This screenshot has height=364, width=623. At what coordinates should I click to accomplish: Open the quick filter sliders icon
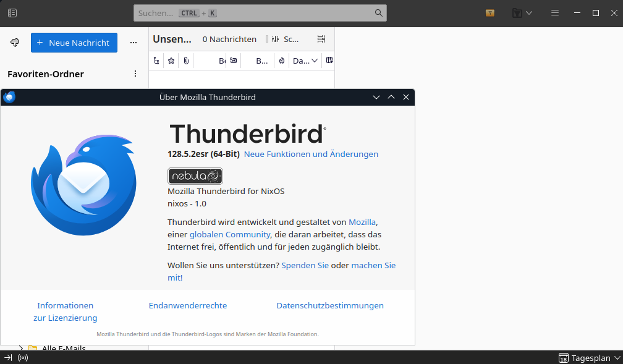274,39
